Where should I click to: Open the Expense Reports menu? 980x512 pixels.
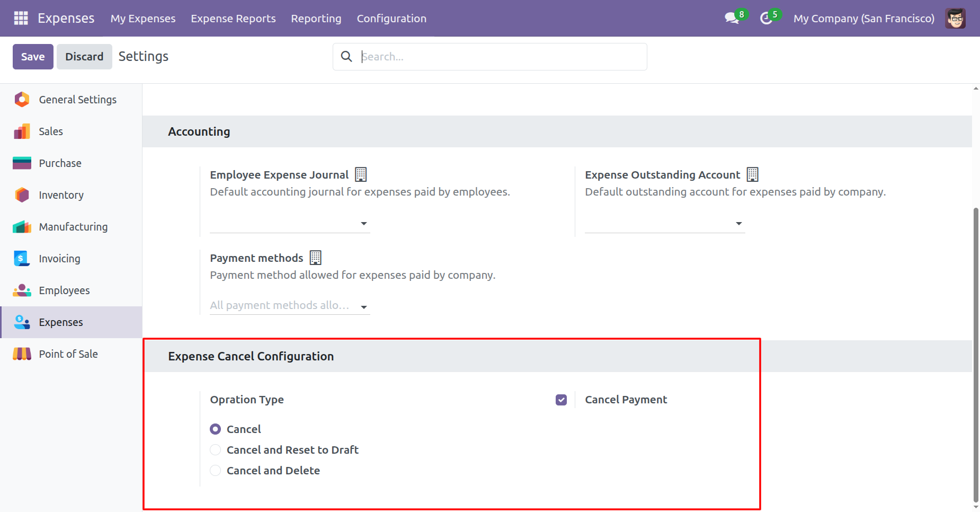point(233,19)
